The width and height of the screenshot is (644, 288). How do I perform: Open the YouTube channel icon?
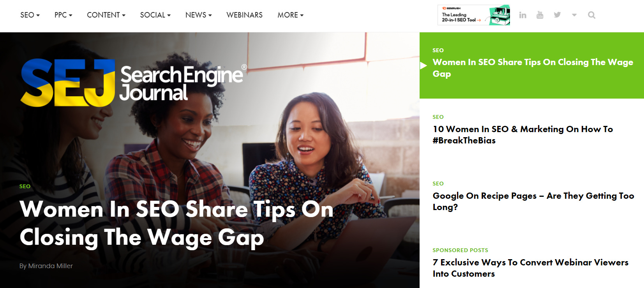click(x=540, y=15)
